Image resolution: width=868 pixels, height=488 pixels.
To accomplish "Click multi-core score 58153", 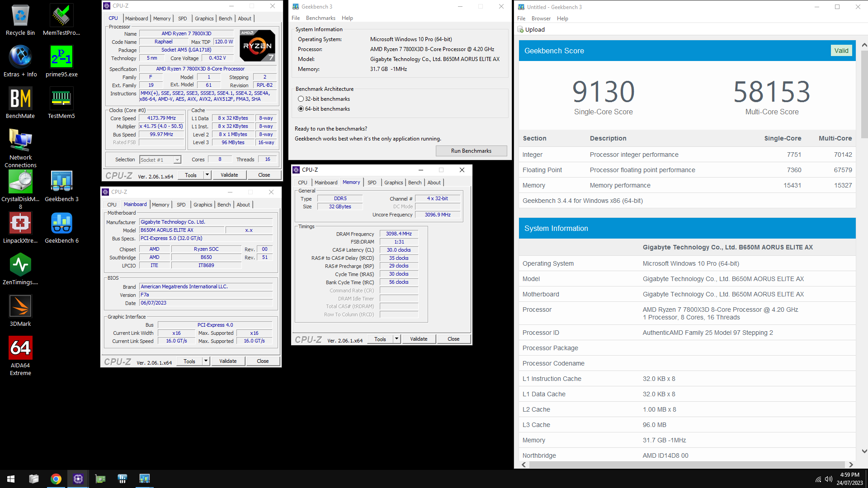I will click(x=772, y=92).
